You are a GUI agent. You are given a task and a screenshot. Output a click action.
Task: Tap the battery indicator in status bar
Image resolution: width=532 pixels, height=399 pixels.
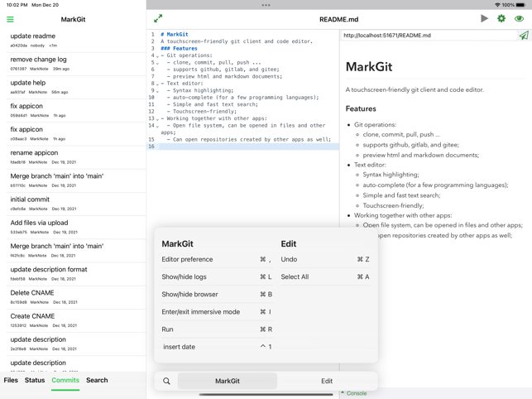[x=520, y=5]
